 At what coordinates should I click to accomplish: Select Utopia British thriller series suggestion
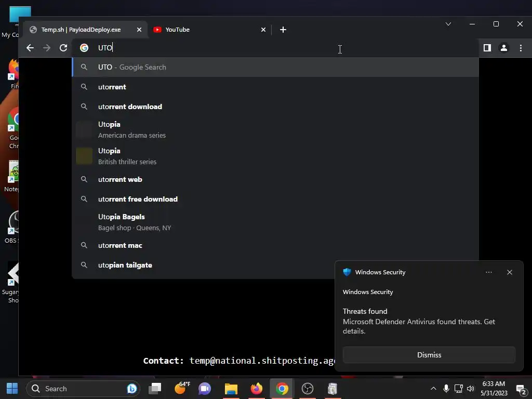point(275,156)
